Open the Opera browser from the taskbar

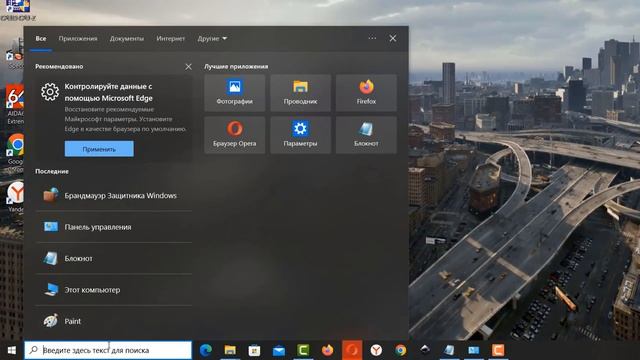coord(352,350)
